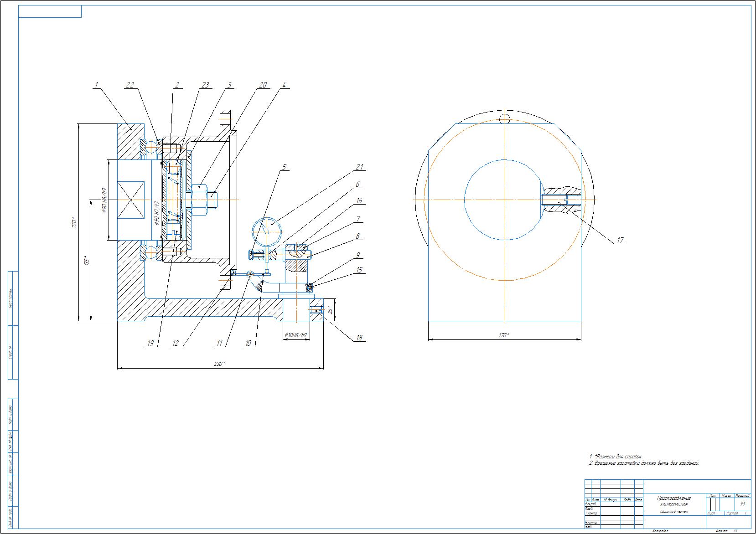This screenshot has width=756, height=534.
Task: Select the 'Сборочный чертеж' subtitle text
Action: coord(673,512)
